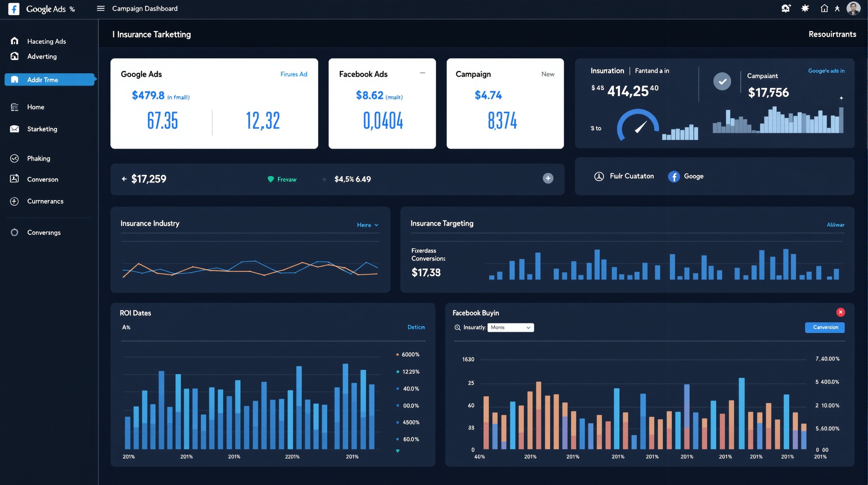Select Conversion in the left sidebar

pyautogui.click(x=43, y=179)
